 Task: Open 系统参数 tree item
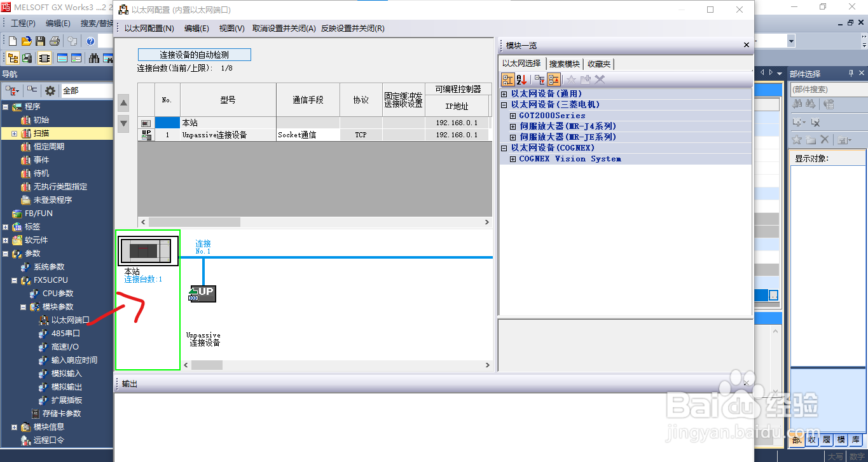(48, 267)
